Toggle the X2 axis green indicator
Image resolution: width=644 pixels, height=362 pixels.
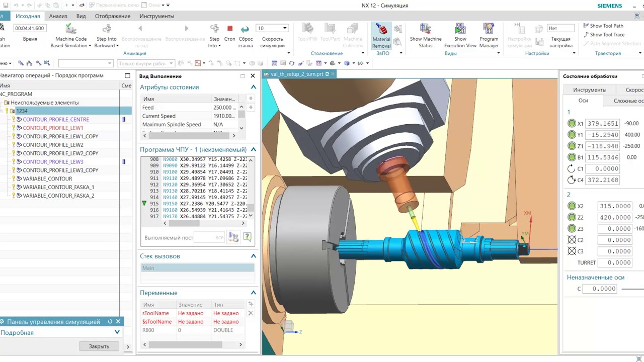[x=572, y=206]
